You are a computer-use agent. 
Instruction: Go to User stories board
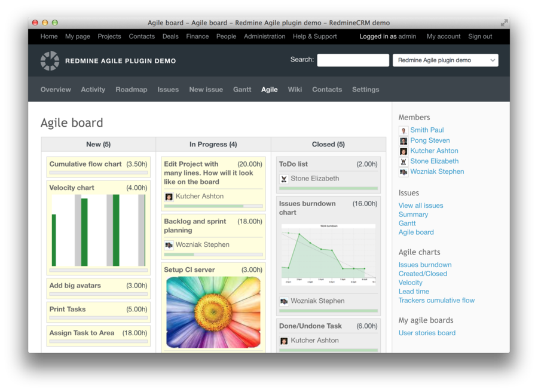427,333
